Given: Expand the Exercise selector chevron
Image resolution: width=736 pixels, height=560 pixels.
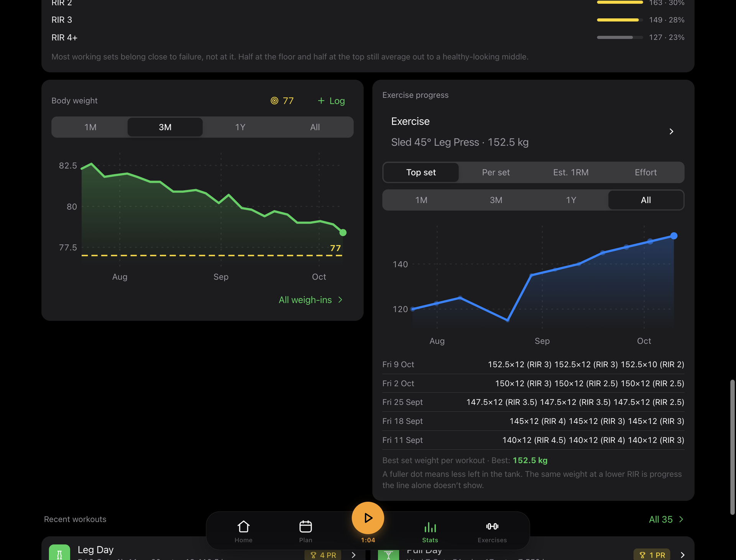Looking at the screenshot, I should click(x=671, y=131).
